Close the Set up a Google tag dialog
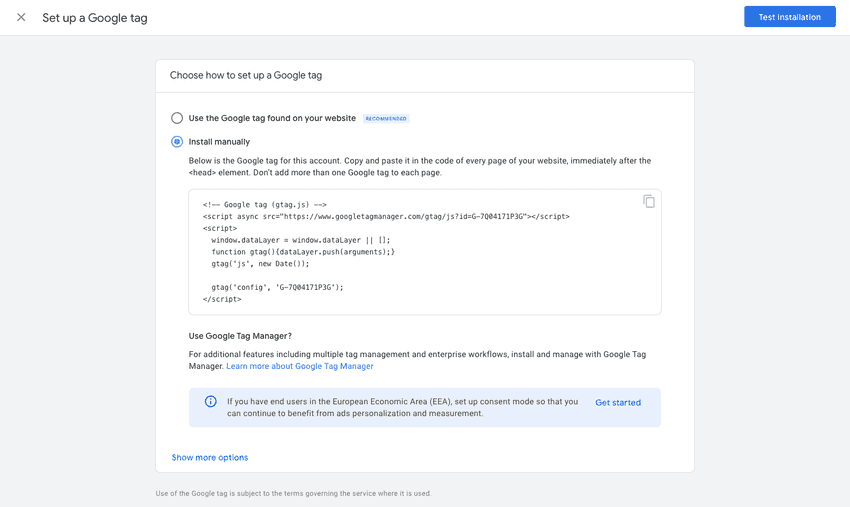Screen dimensions: 850x507 pyautogui.click(x=21, y=17)
